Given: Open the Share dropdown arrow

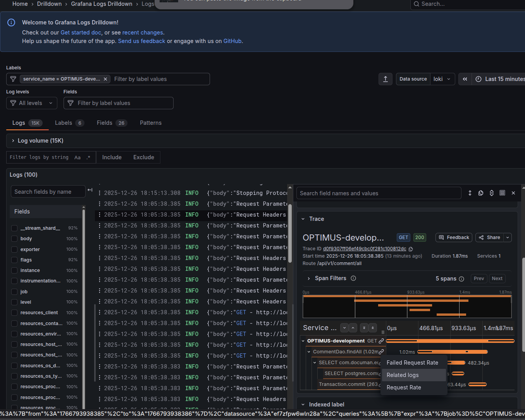Looking at the screenshot, I should click(508, 238).
